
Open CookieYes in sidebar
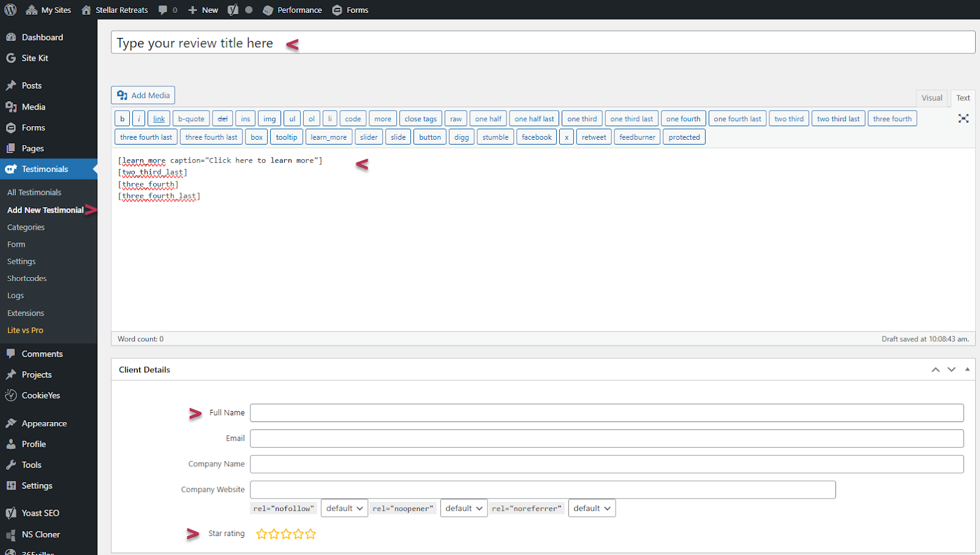tap(48, 396)
